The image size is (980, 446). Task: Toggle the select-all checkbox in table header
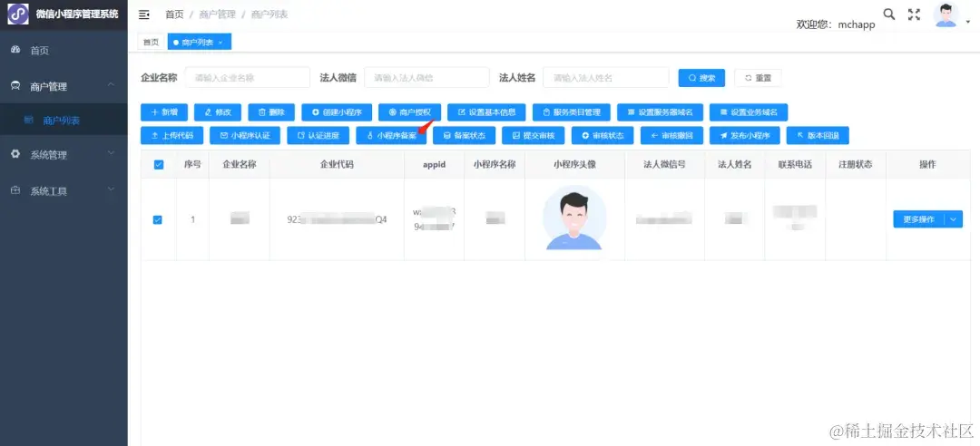pyautogui.click(x=159, y=165)
